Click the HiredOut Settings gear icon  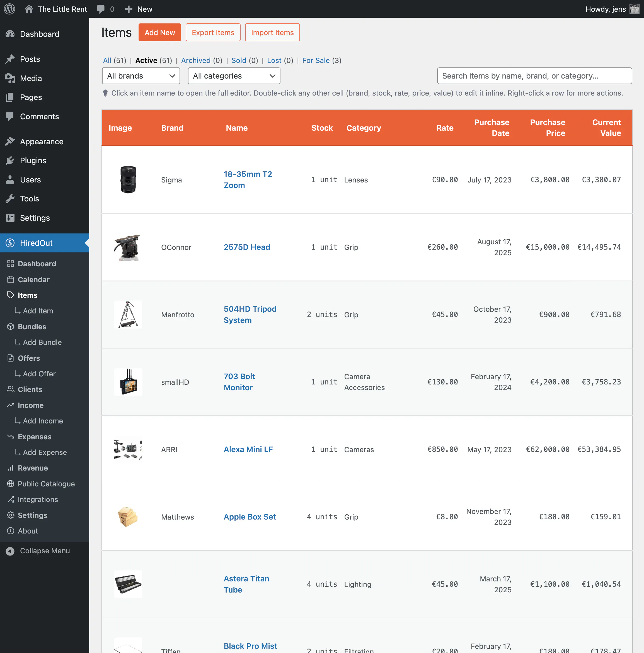click(x=11, y=515)
